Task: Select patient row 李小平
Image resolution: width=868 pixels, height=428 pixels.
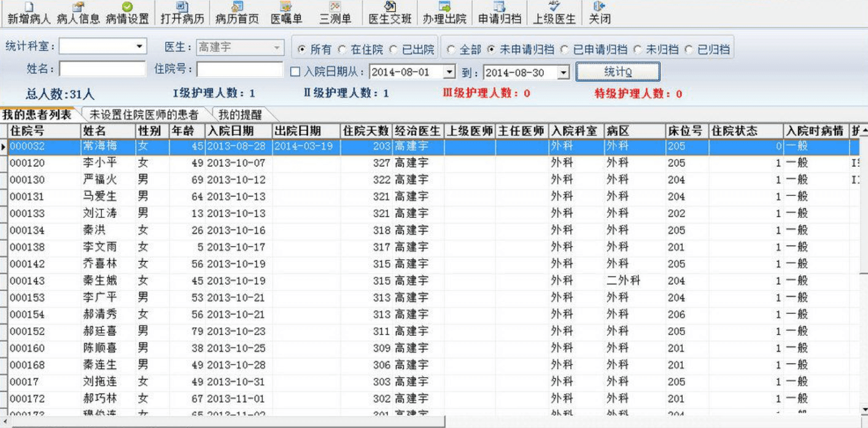Action: (x=433, y=163)
